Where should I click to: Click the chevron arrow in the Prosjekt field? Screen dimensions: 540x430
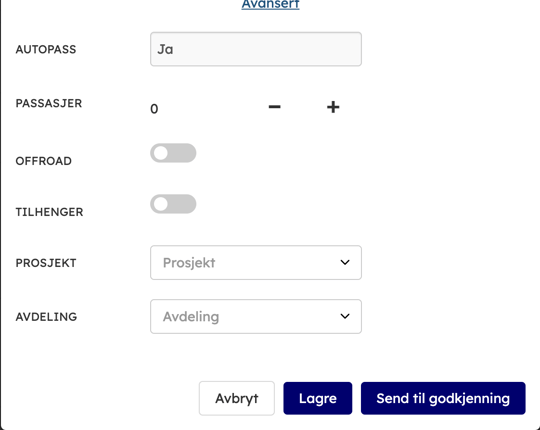[x=345, y=262]
